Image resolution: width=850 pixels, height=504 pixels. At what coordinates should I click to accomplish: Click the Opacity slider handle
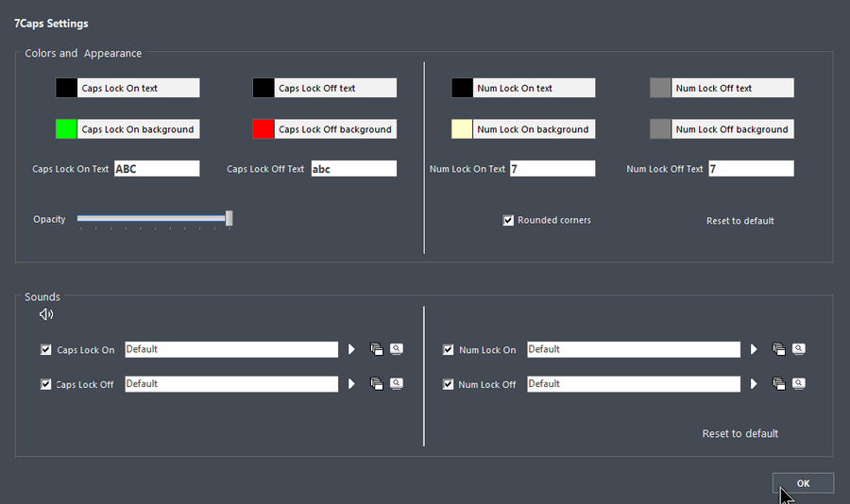(x=229, y=218)
